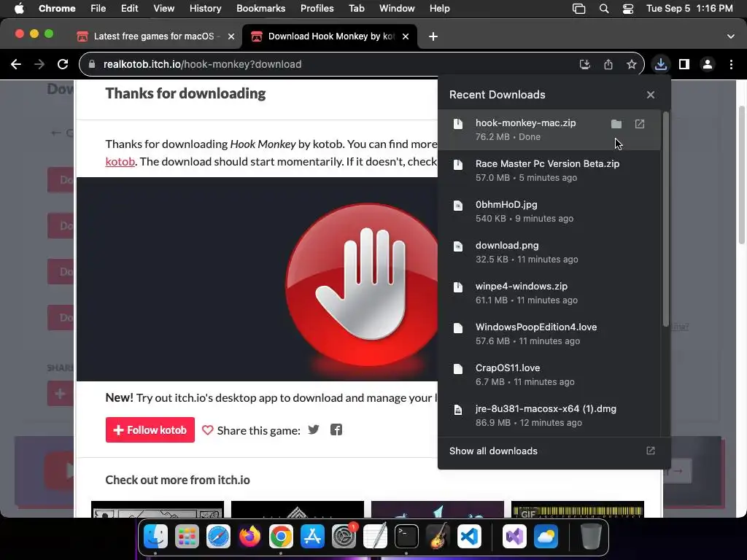Open the Apple menu

[x=19, y=9]
